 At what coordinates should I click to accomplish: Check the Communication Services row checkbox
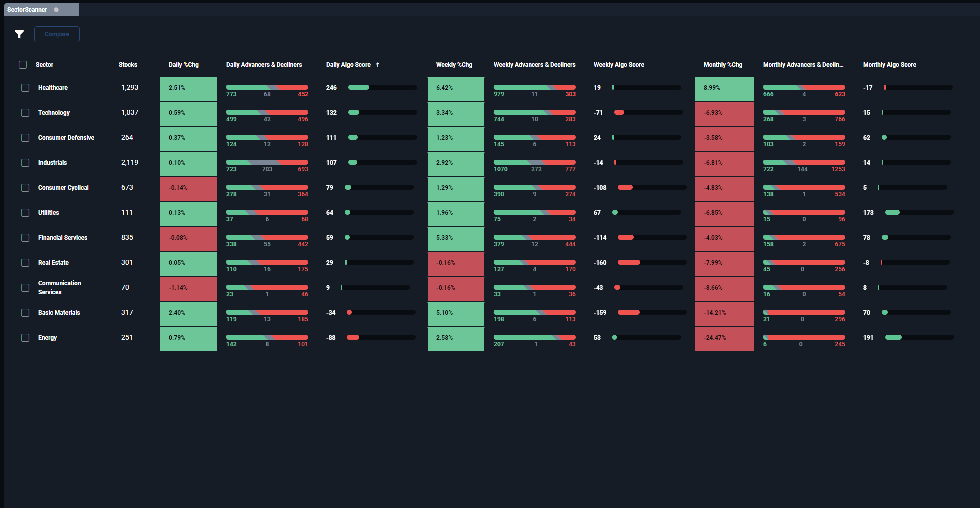(25, 288)
